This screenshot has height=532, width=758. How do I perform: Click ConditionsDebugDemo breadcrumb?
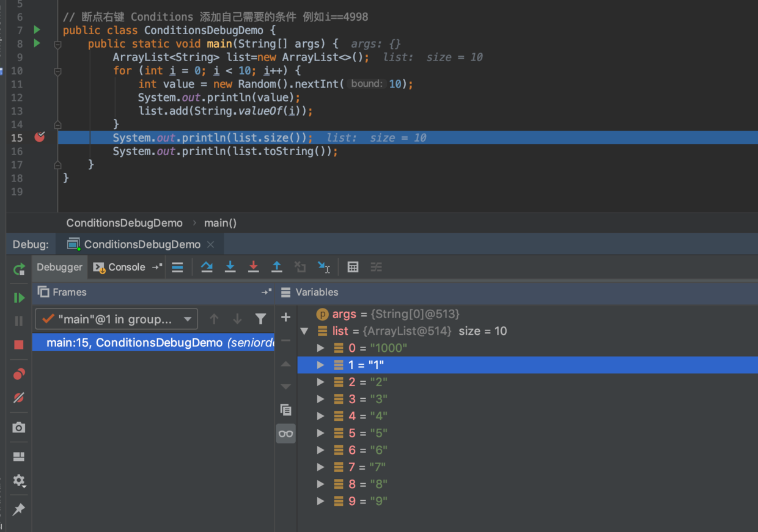(x=124, y=223)
